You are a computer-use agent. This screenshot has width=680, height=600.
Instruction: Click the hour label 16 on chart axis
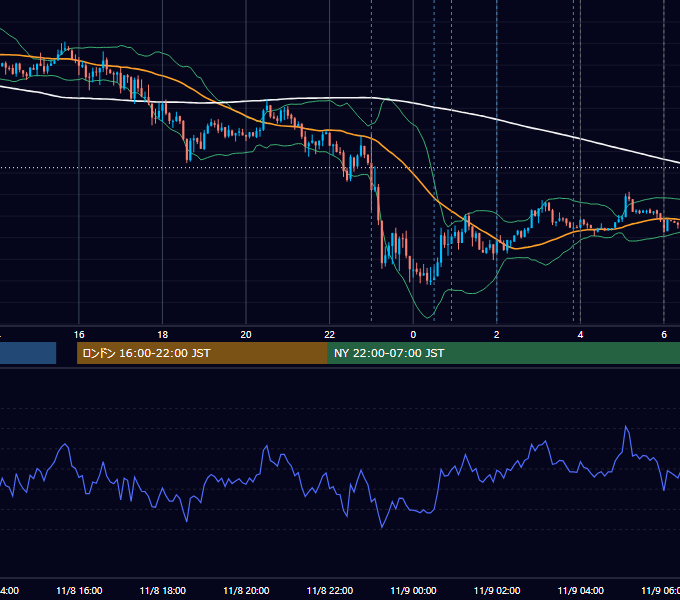coord(79,335)
